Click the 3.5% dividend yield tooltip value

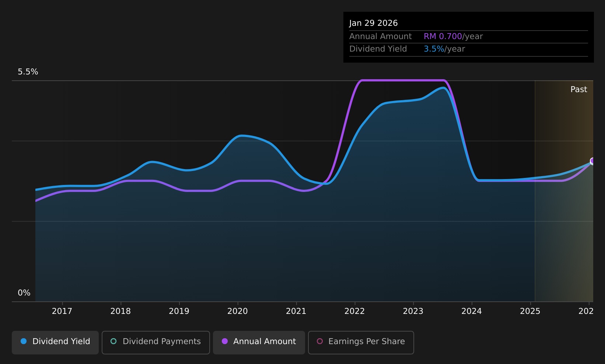pos(434,49)
